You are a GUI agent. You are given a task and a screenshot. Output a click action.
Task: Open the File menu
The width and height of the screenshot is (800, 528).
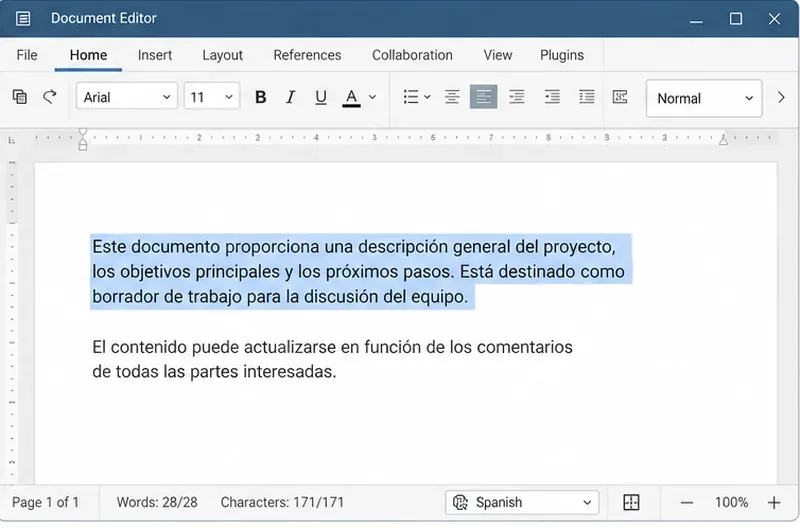27,55
